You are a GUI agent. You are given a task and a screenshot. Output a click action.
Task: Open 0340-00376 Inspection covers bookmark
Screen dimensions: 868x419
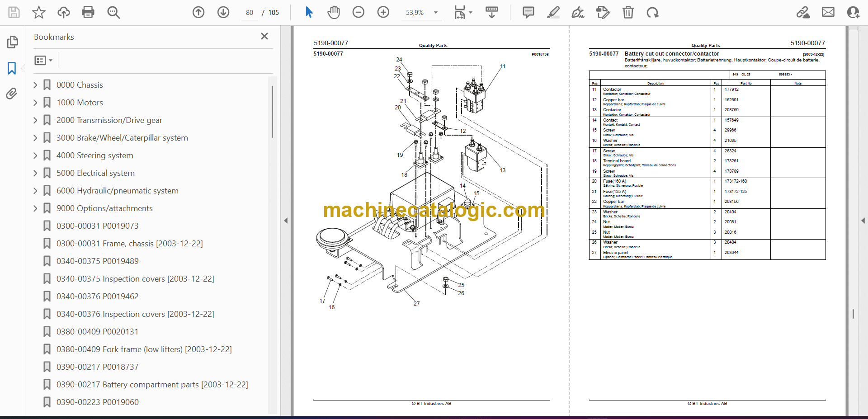tap(135, 314)
